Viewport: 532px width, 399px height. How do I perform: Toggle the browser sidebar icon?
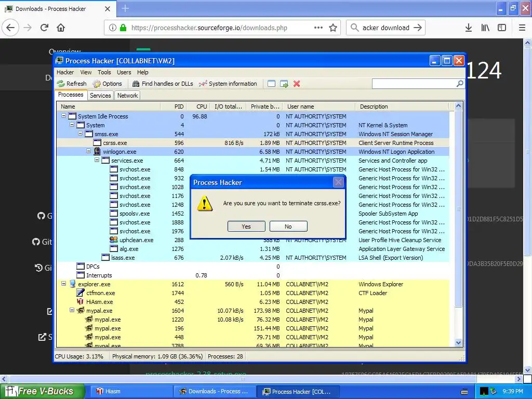point(502,28)
